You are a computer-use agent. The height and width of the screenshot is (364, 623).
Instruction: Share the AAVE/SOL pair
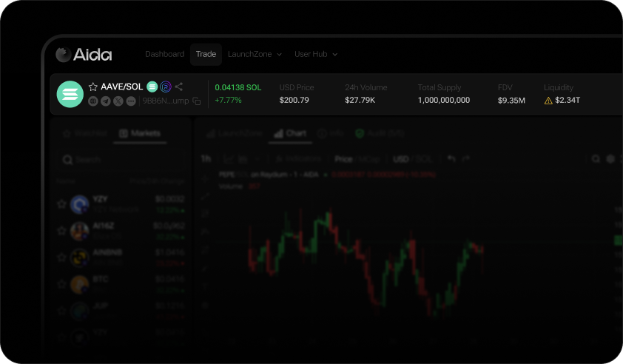(x=179, y=87)
